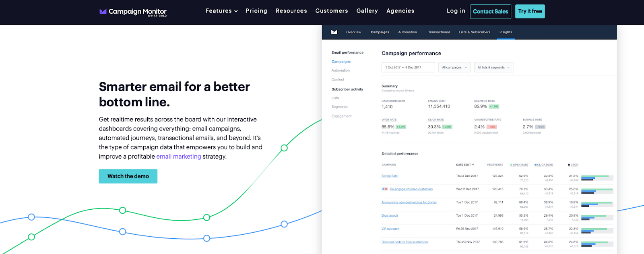Click the Campaign Monitor logo
Image resolution: width=644 pixels, height=254 pixels.
coord(133,12)
